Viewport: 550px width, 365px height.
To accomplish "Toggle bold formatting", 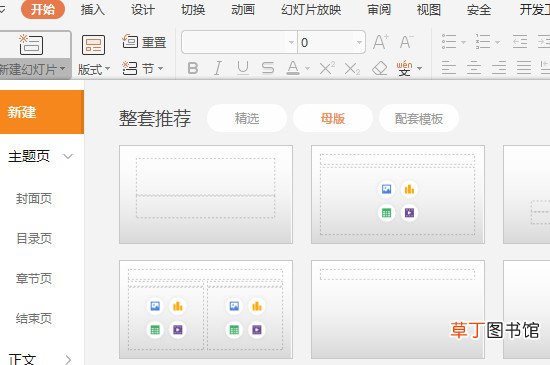I will coord(193,68).
